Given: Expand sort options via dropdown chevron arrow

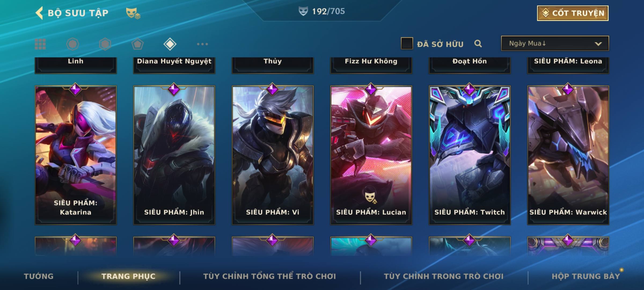Looking at the screenshot, I should point(598,44).
